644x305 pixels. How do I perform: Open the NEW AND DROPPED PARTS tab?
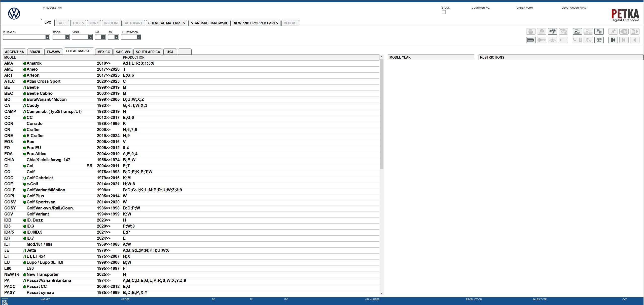(256, 23)
